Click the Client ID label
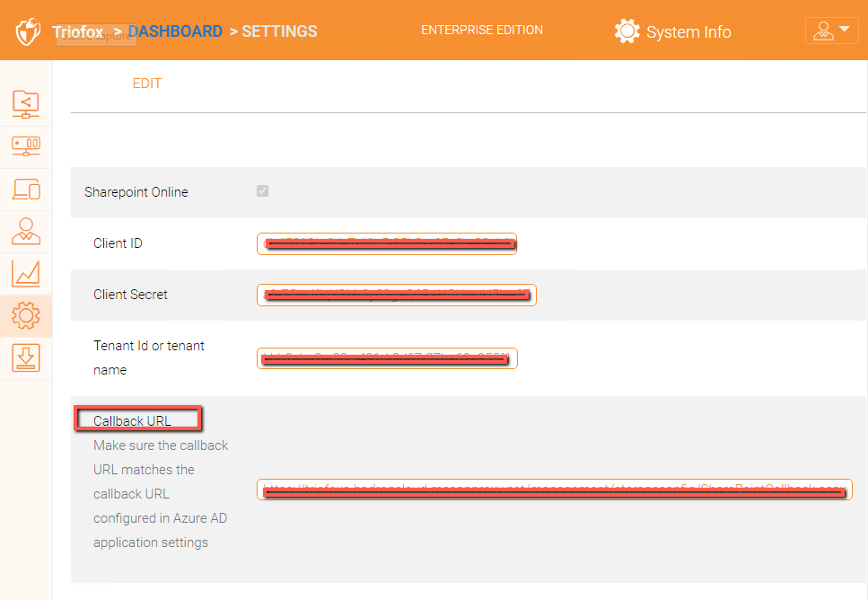868x600 pixels. click(118, 243)
